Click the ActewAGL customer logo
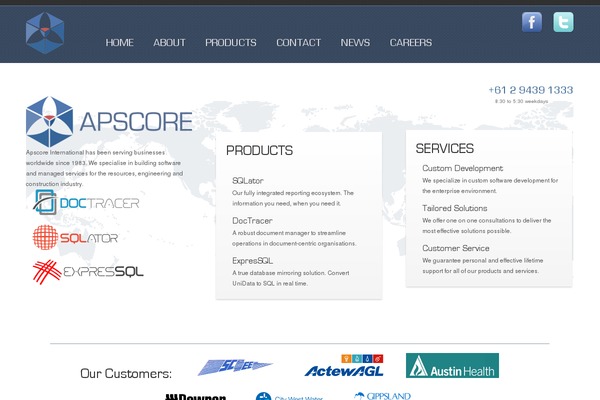600x400 pixels. [344, 366]
